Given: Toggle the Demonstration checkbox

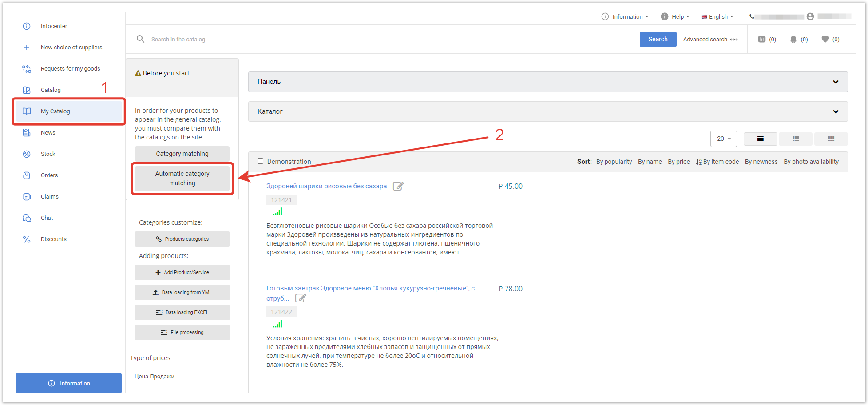Looking at the screenshot, I should click(x=261, y=161).
